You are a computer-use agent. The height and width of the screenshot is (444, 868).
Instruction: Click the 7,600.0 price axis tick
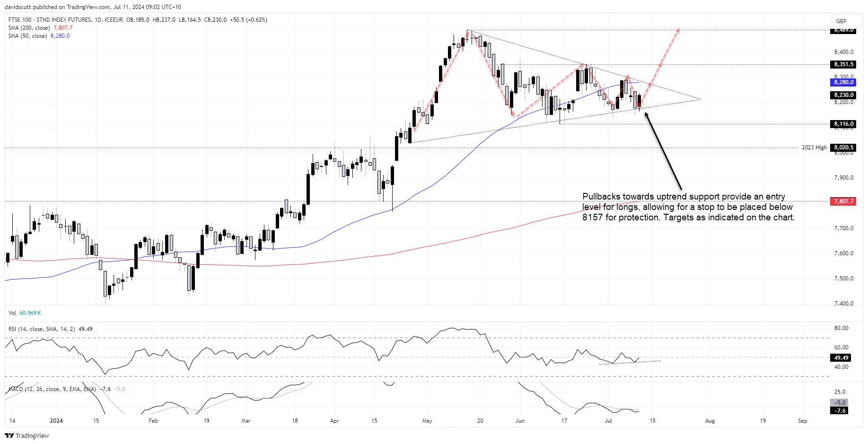(x=843, y=253)
